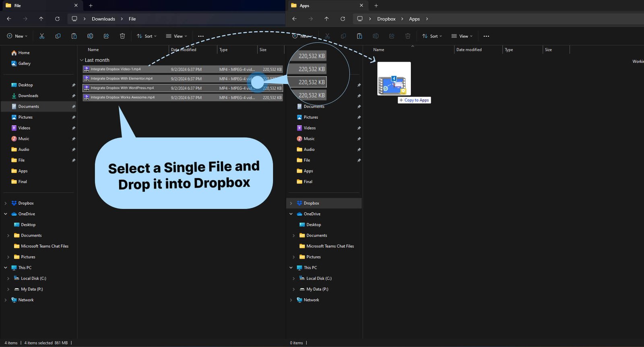Click Paste icon in File window toolbar
The image size is (644, 347).
(74, 36)
